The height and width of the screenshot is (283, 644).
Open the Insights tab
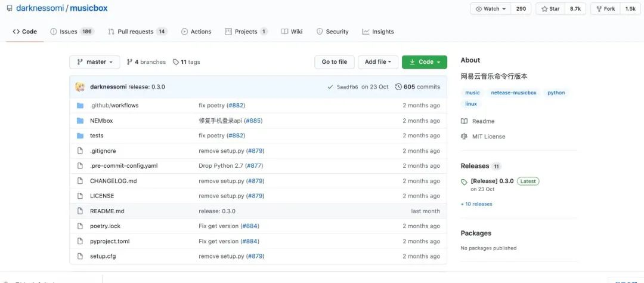pyautogui.click(x=378, y=32)
